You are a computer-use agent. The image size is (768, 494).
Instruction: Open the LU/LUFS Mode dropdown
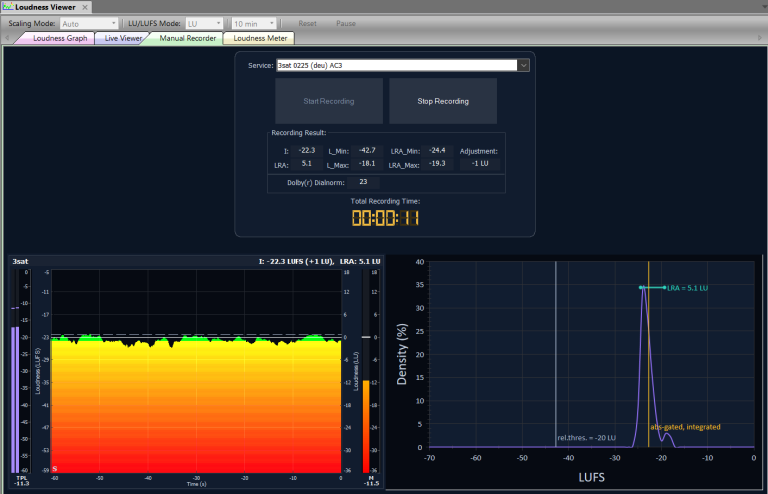pos(204,24)
